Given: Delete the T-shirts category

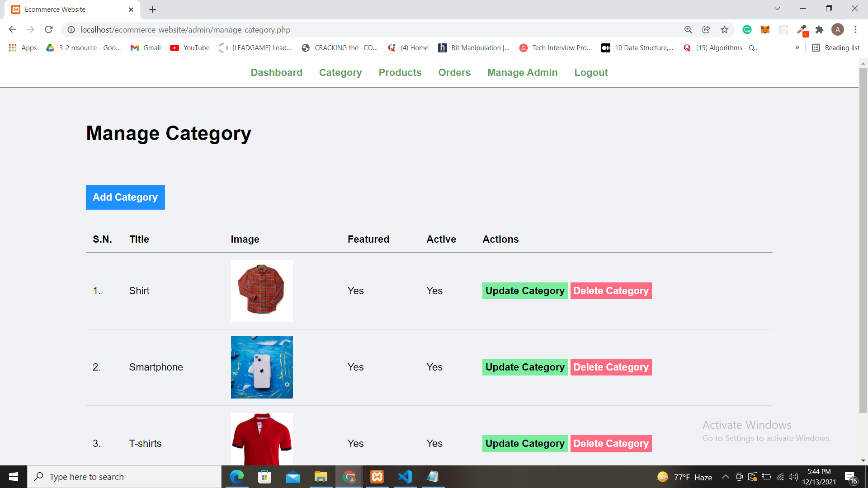Looking at the screenshot, I should tap(611, 443).
